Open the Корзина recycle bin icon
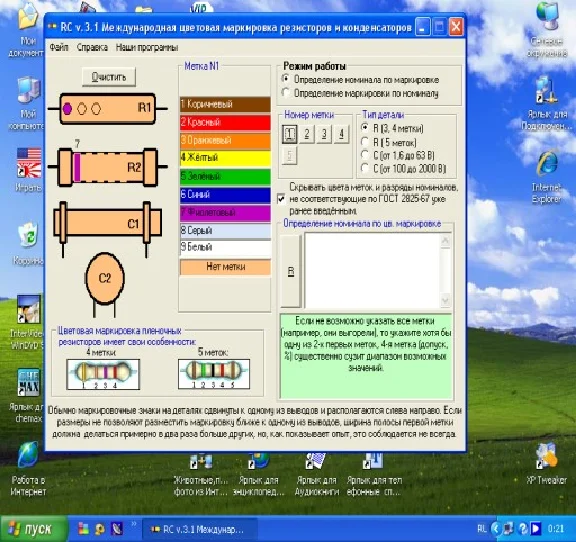576x542 pixels. [x=28, y=244]
